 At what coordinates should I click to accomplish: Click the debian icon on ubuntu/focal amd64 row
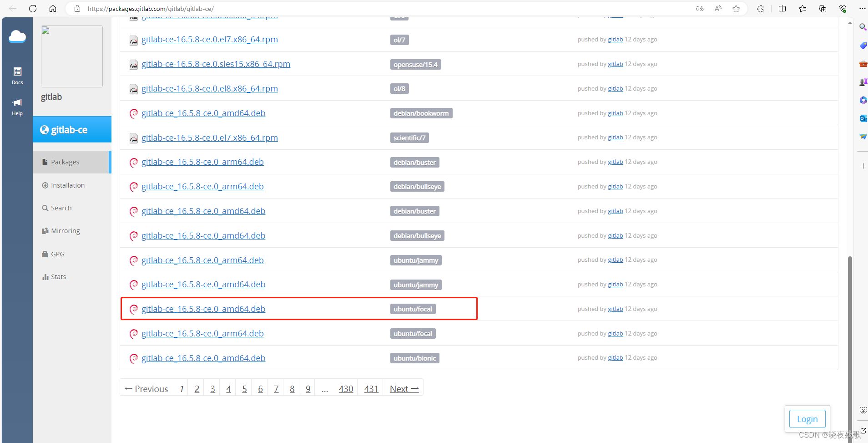click(133, 310)
